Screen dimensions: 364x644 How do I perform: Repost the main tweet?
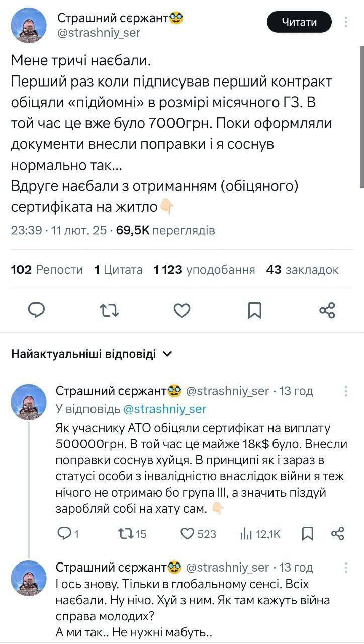pos(109,310)
